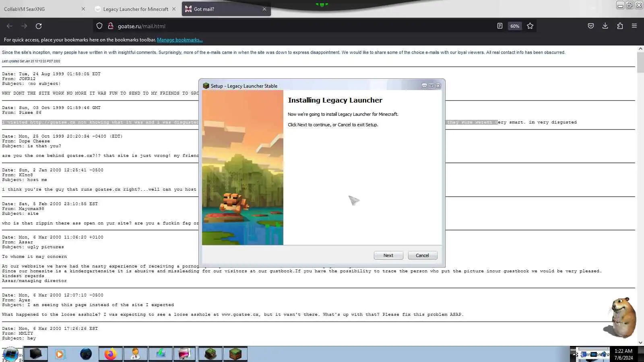The height and width of the screenshot is (362, 644).
Task: Click the vertical scrollbar thumb
Action: (640, 62)
